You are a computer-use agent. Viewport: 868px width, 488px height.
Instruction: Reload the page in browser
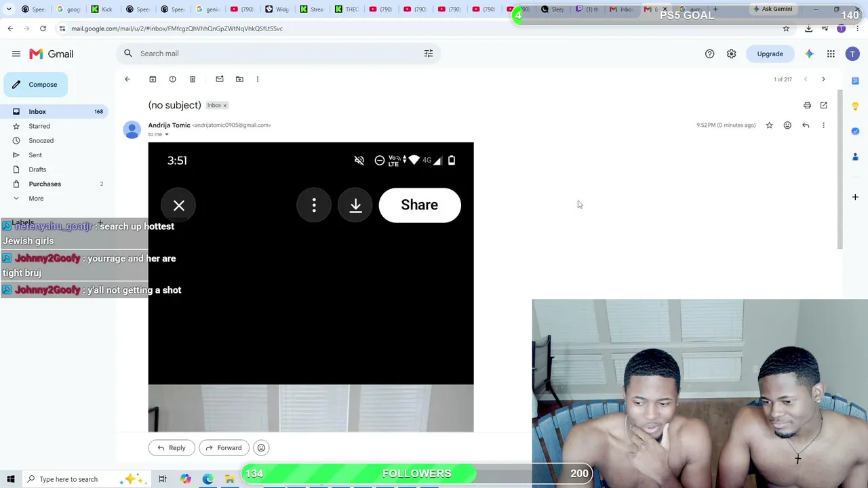tap(43, 28)
